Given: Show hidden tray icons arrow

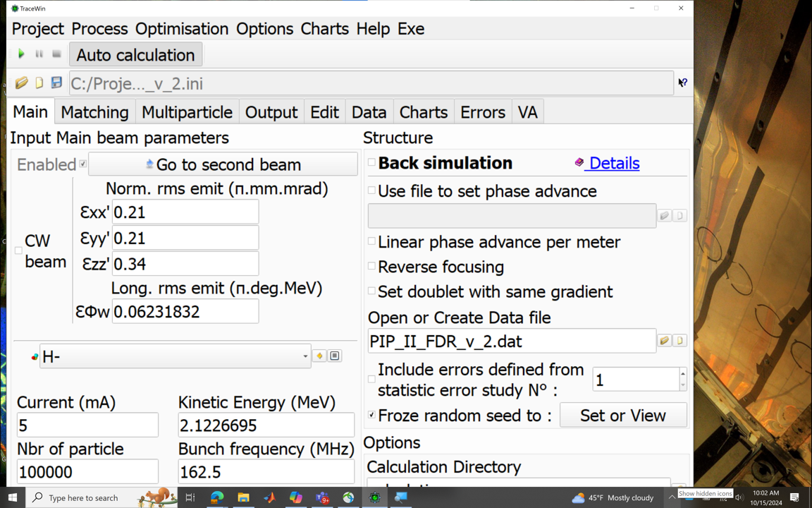Looking at the screenshot, I should tap(672, 497).
